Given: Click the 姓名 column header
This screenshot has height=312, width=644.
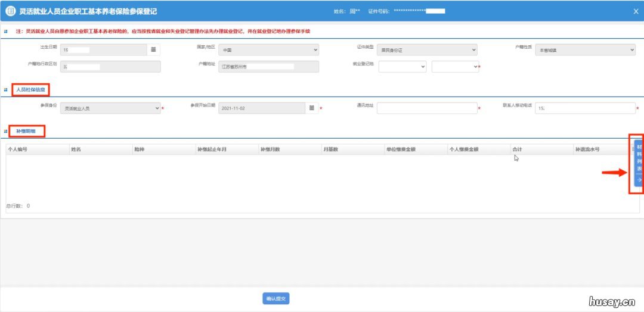Looking at the screenshot, I should pyautogui.click(x=100, y=149).
